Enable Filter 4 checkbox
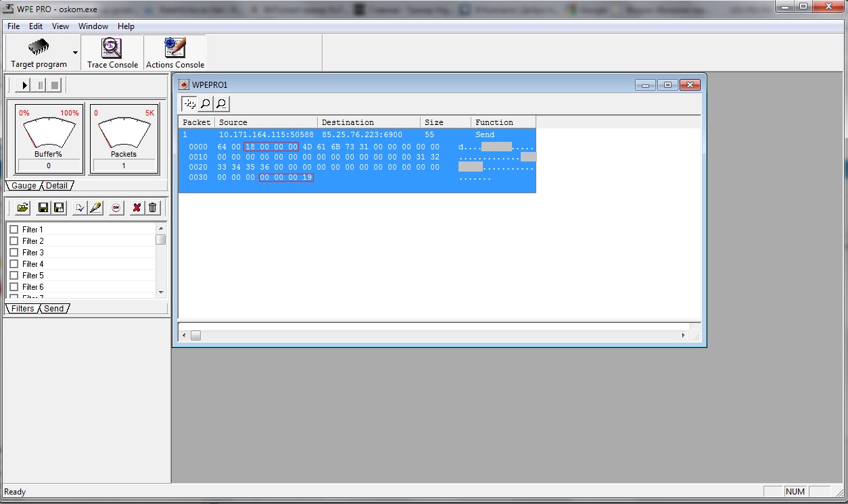The height and width of the screenshot is (504, 848). pos(14,264)
